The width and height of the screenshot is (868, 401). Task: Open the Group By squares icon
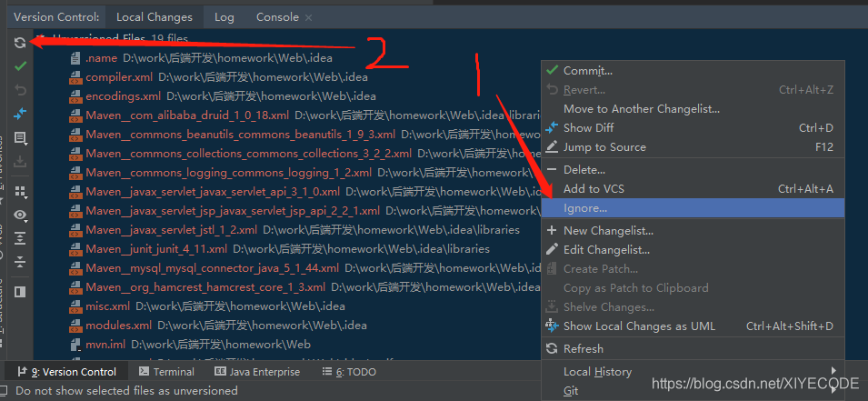point(21,192)
